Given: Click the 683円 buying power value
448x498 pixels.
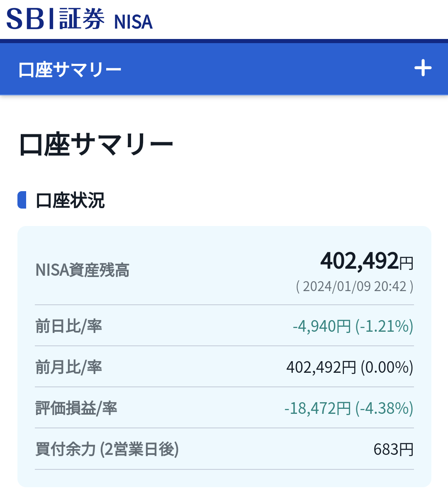Looking at the screenshot, I should click(x=394, y=449).
